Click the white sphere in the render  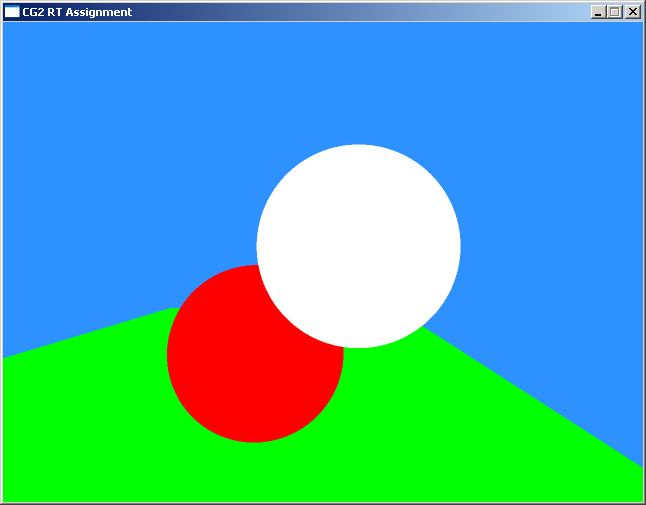358,246
